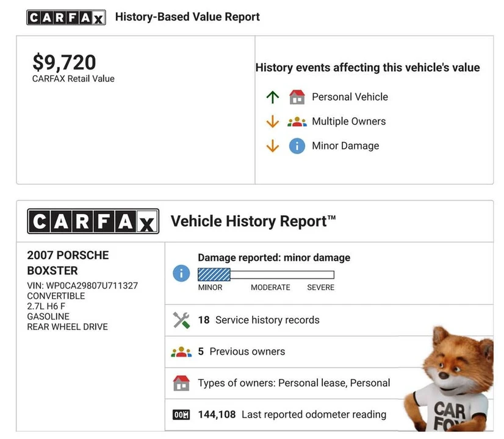Click the blue info icon beside Minor Damage
The width and height of the screenshot is (504, 439).
coord(297,146)
